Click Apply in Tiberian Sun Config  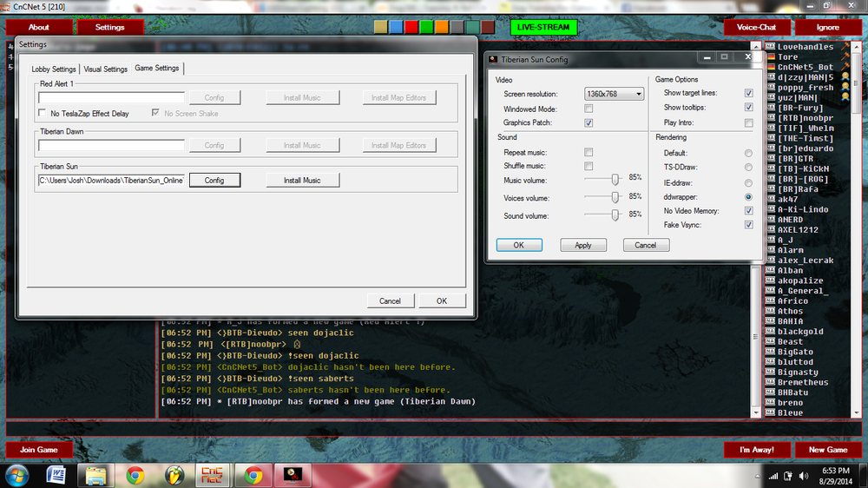pyautogui.click(x=583, y=245)
